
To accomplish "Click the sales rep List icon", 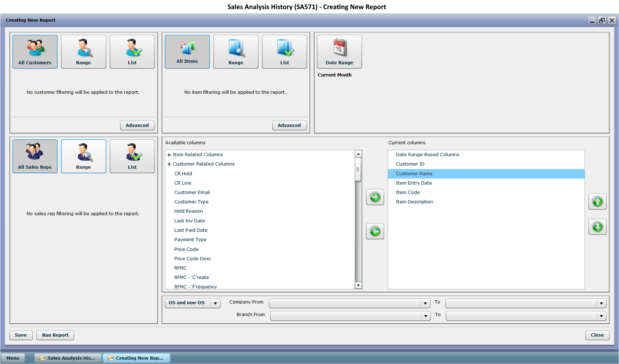I will [132, 156].
